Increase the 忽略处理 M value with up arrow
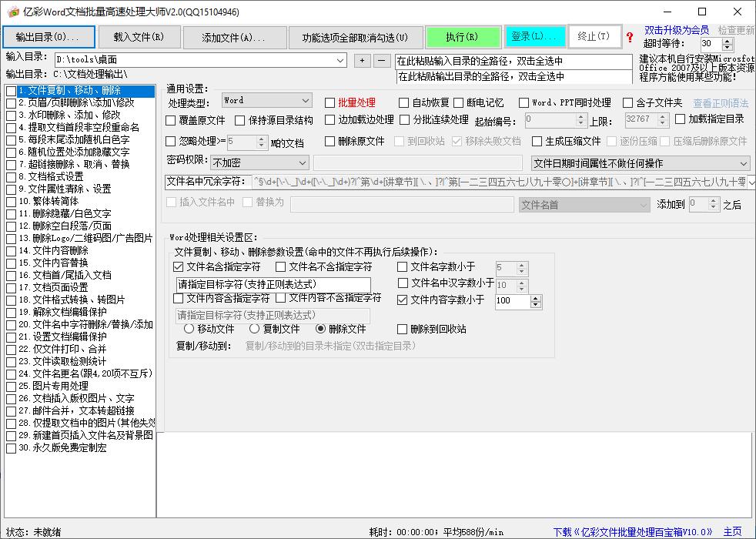Image resolution: width=756 pixels, height=539 pixels. 261,139
